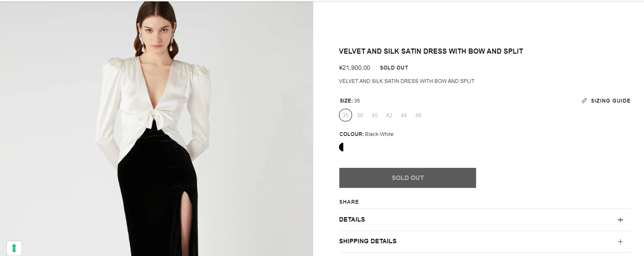Choose size 44 option

point(404,115)
